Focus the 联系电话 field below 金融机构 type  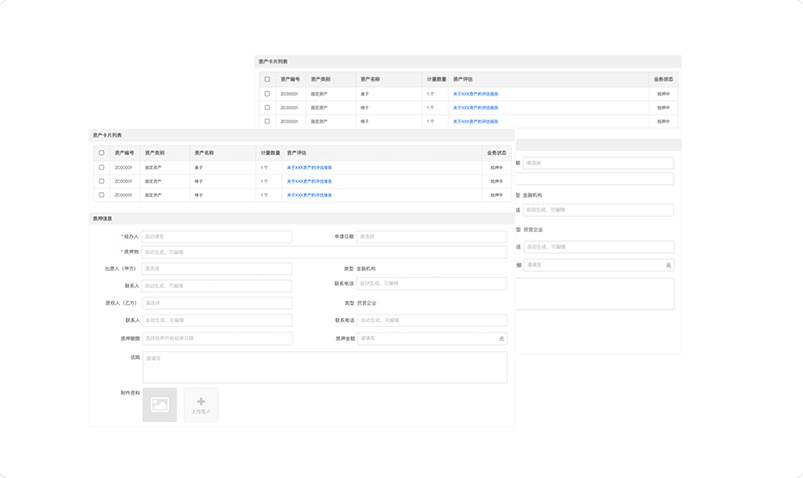click(431, 284)
